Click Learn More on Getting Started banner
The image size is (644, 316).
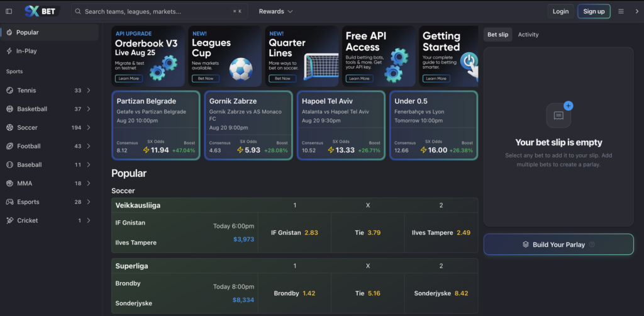tap(436, 79)
